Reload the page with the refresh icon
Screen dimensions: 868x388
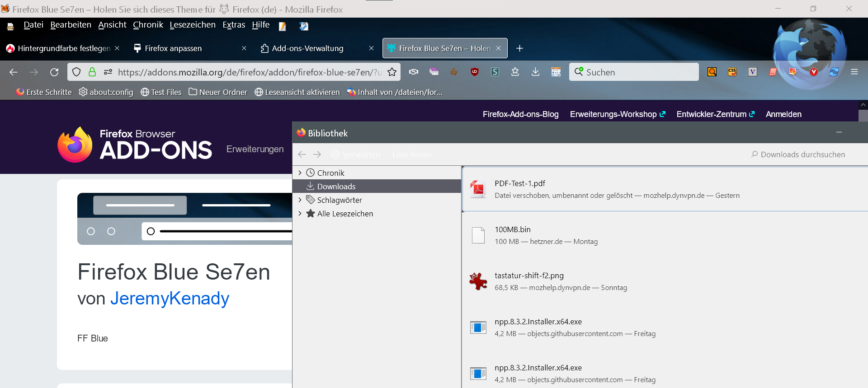[x=54, y=72]
